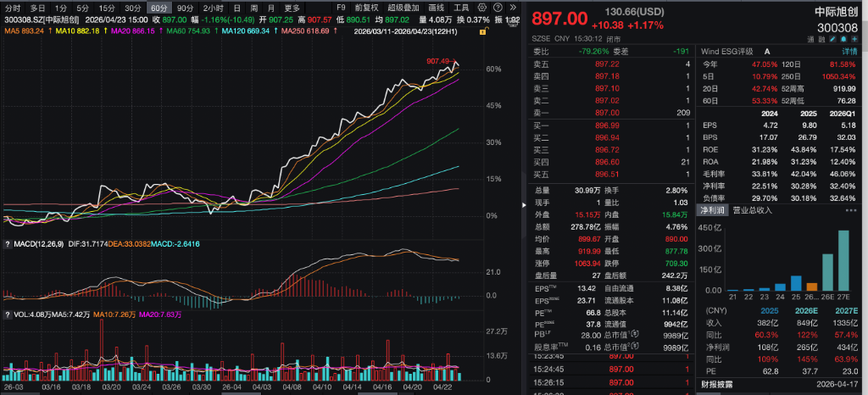868x395 pixels.
Task: Click the 买一 896.99 order book row
Action: click(x=611, y=125)
